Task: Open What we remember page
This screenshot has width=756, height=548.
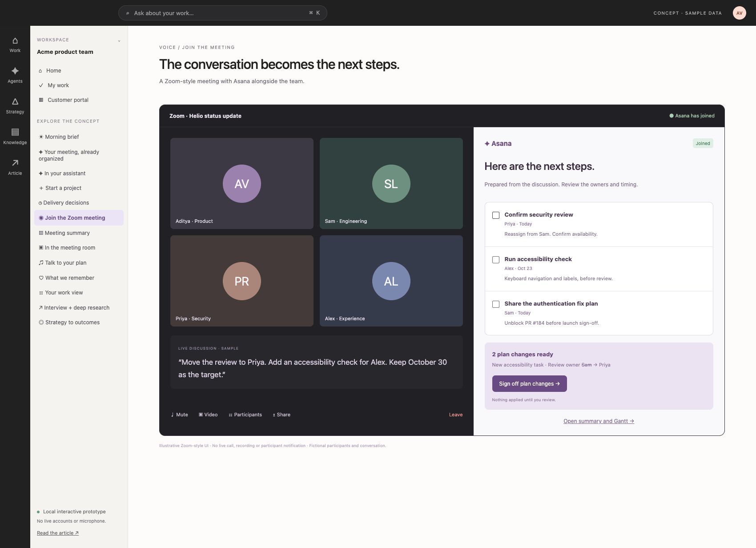Action: (79, 278)
